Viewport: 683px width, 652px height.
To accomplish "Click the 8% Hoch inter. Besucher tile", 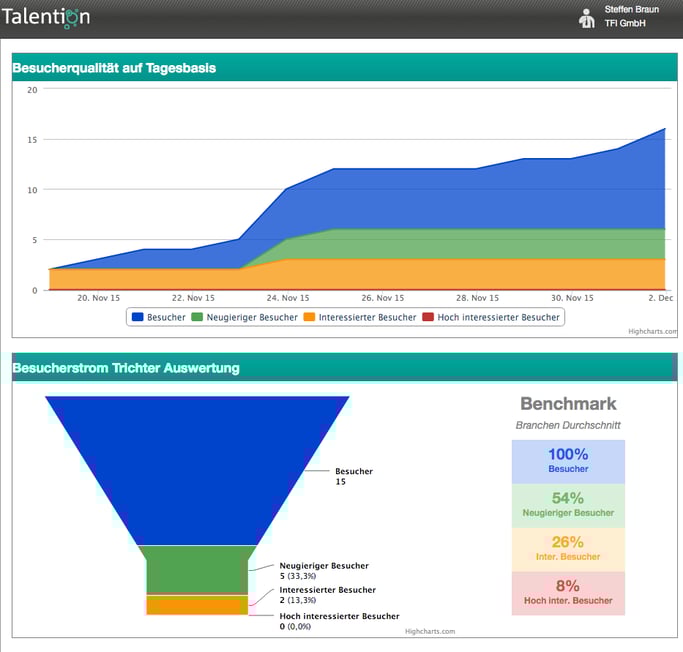I will (x=568, y=593).
